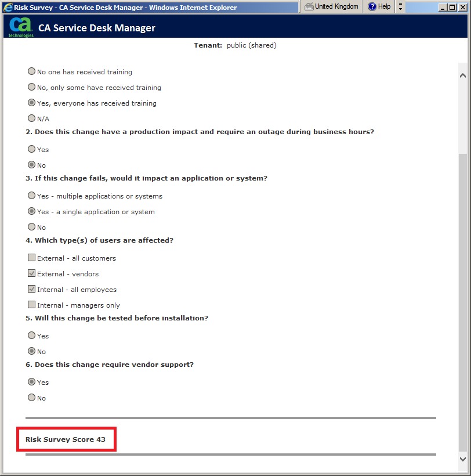Screen dimensions: 471x476
Task: Choose Yes for vendor support question
Action: coord(31,382)
